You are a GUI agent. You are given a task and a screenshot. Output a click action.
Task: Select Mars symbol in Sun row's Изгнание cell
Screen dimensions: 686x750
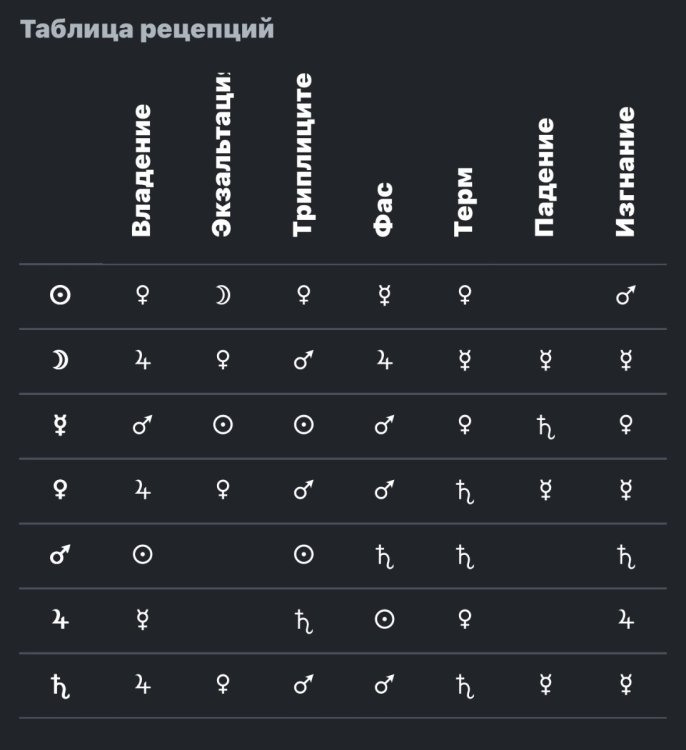(626, 295)
